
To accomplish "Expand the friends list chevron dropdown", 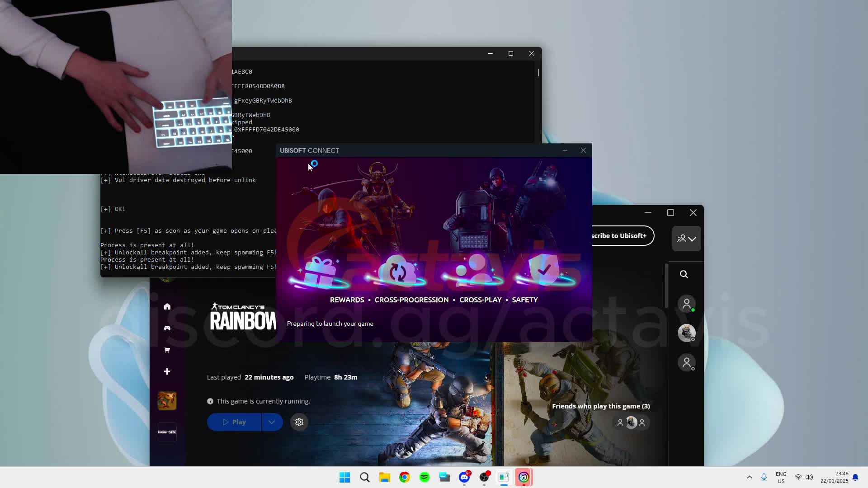I will 692,239.
